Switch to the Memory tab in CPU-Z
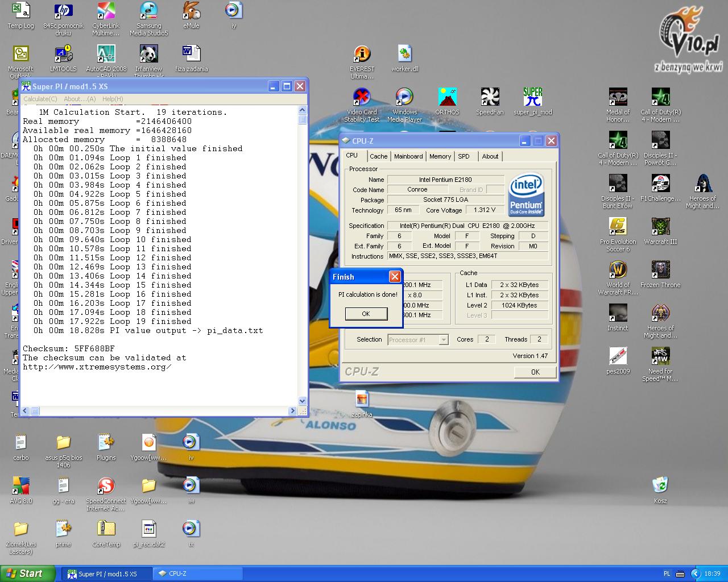This screenshot has width=728, height=582. click(440, 156)
